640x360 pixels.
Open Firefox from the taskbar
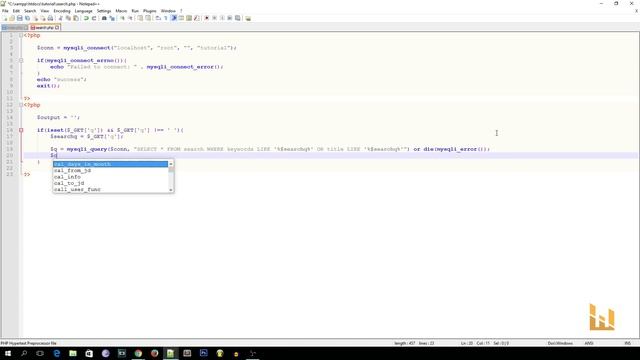(x=155, y=353)
